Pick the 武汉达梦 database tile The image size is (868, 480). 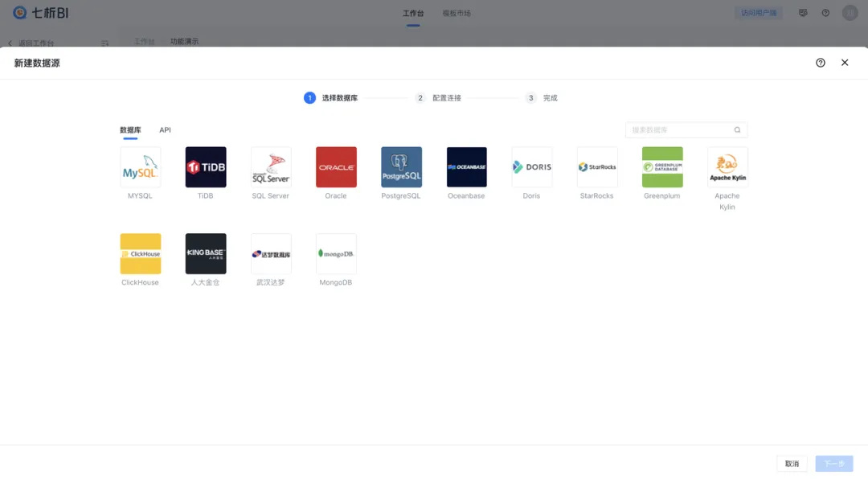pos(271,253)
